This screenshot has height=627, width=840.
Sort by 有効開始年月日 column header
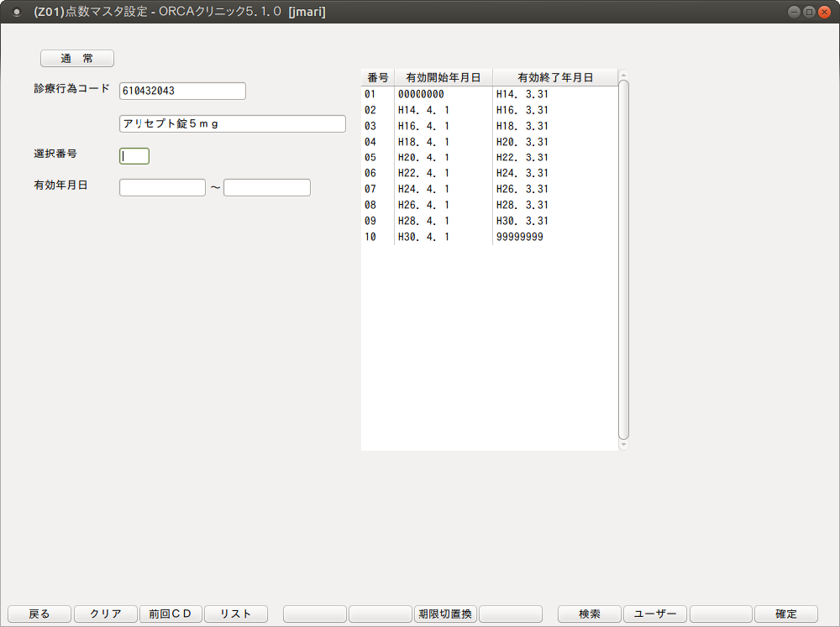pyautogui.click(x=443, y=77)
